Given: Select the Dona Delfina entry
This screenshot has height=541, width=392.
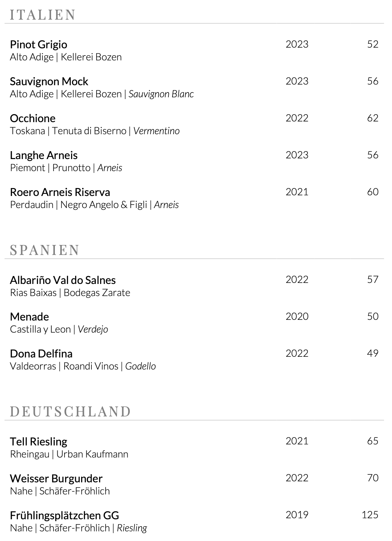Looking at the screenshot, I should point(41,354).
